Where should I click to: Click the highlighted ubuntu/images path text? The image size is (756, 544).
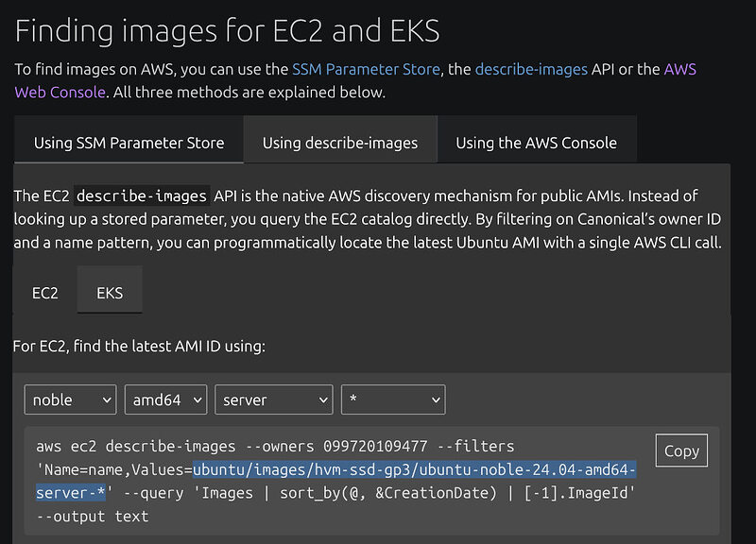pos(414,469)
